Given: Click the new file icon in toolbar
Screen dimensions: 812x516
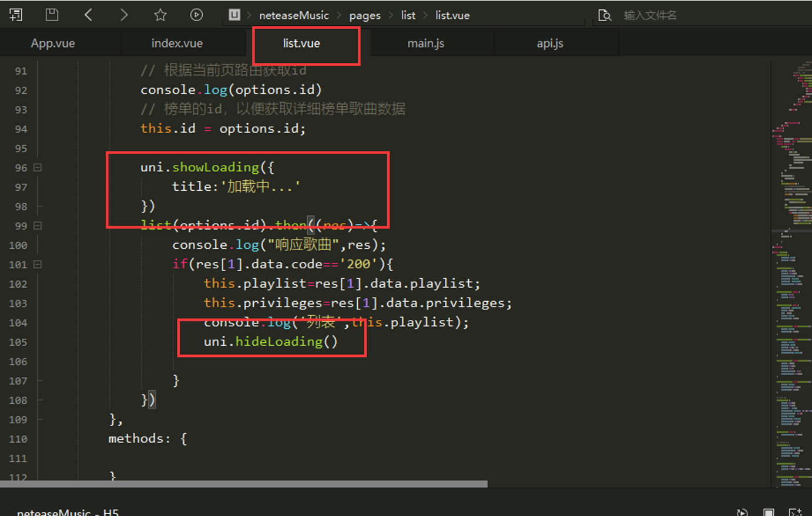Looking at the screenshot, I should (x=16, y=15).
